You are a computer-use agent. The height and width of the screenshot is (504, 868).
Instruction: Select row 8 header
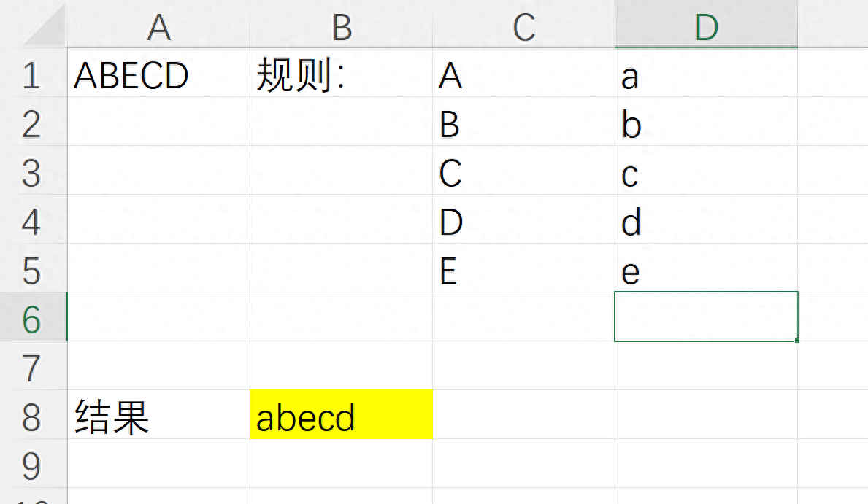(x=33, y=415)
